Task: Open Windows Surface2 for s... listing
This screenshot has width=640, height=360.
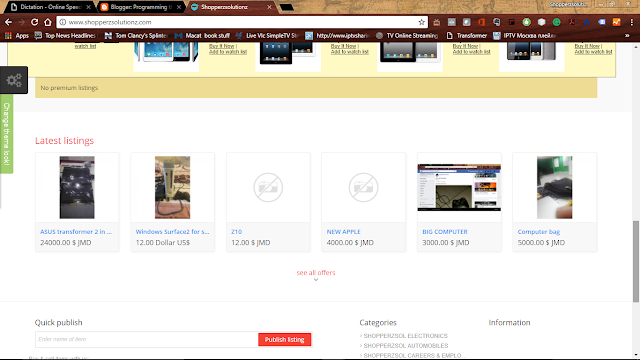Action: pos(172,231)
